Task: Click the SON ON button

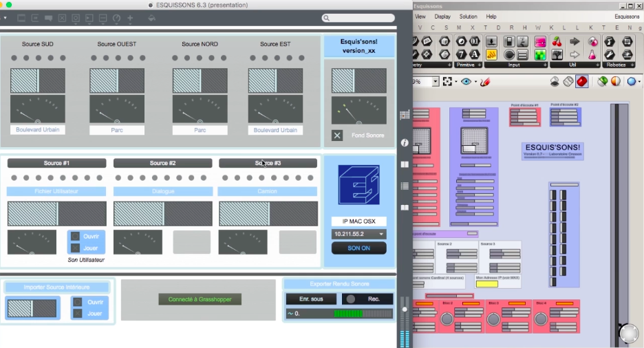Action: 359,248
